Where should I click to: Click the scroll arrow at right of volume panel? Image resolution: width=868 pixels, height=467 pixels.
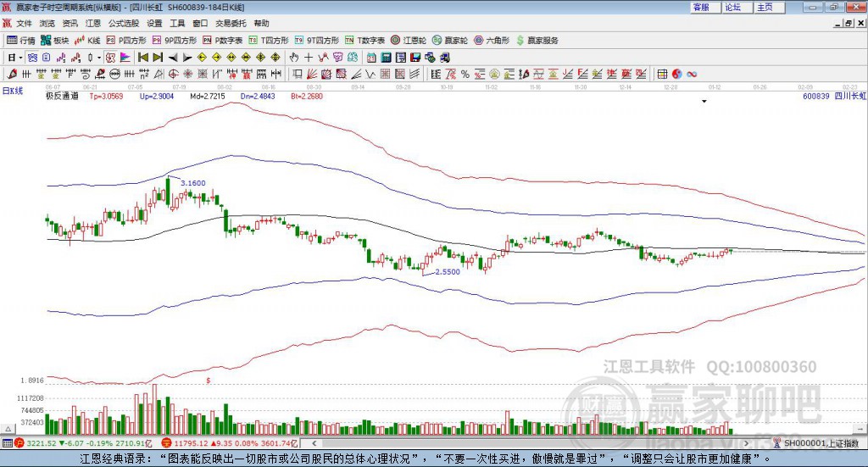coord(861,429)
